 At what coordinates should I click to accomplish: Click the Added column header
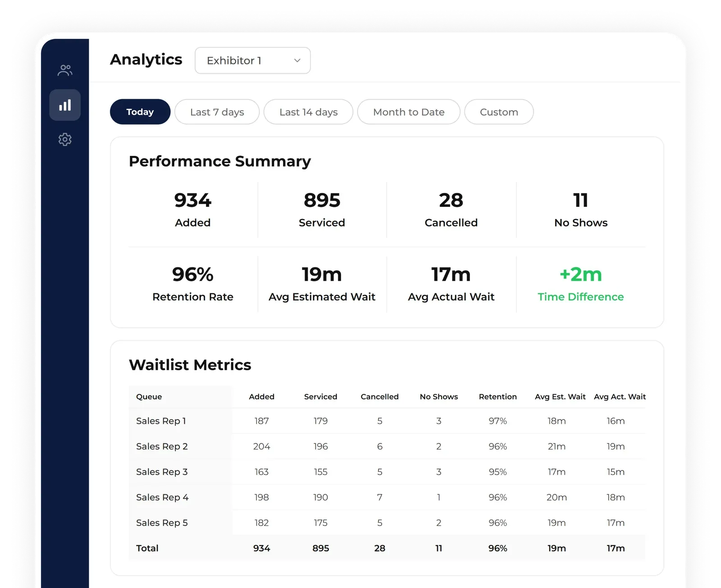tap(262, 397)
